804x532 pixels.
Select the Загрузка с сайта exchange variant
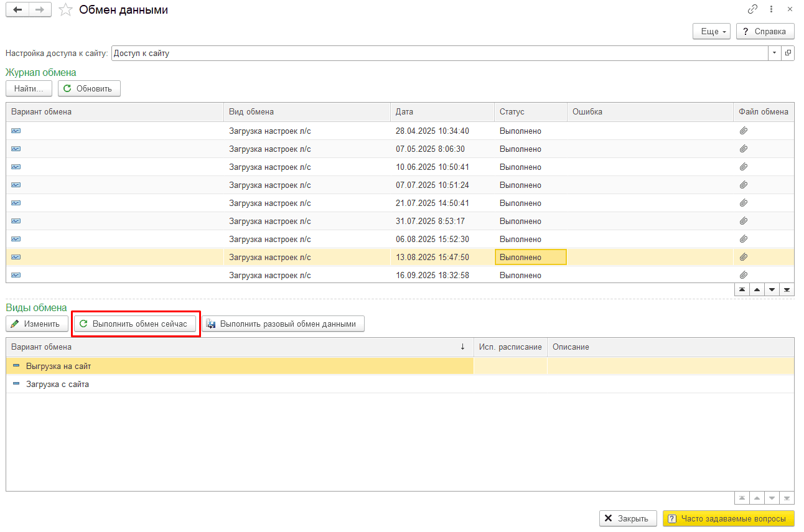57,384
